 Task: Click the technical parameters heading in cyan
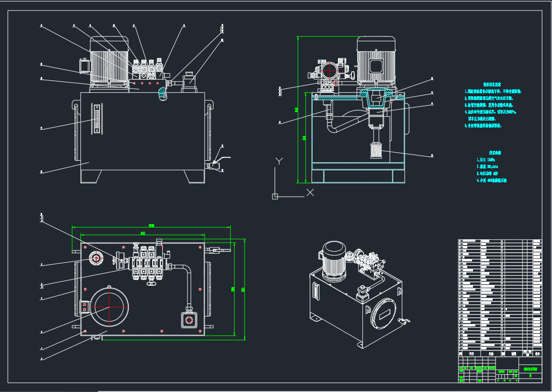coord(495,153)
